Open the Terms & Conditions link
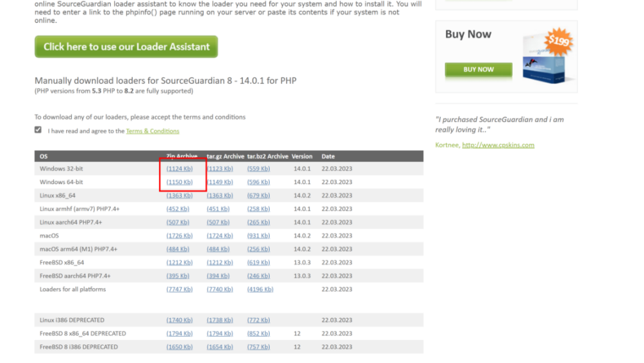This screenshot has width=644, height=363. coord(153,131)
